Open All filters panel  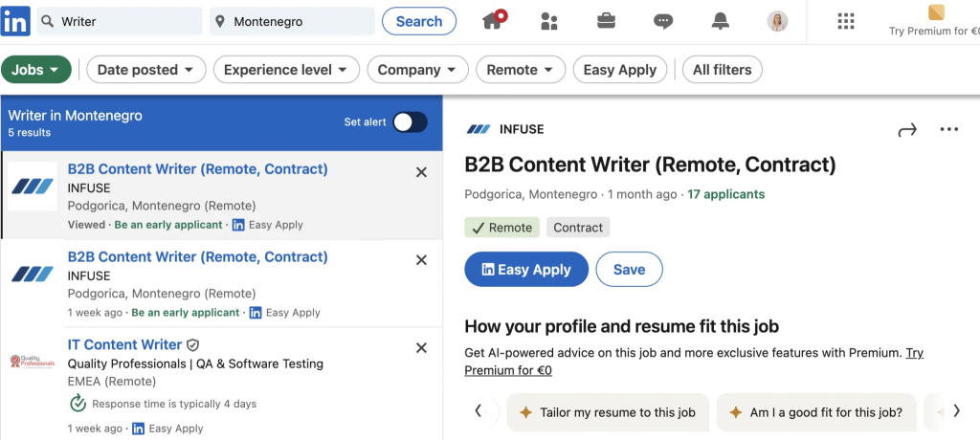point(722,70)
